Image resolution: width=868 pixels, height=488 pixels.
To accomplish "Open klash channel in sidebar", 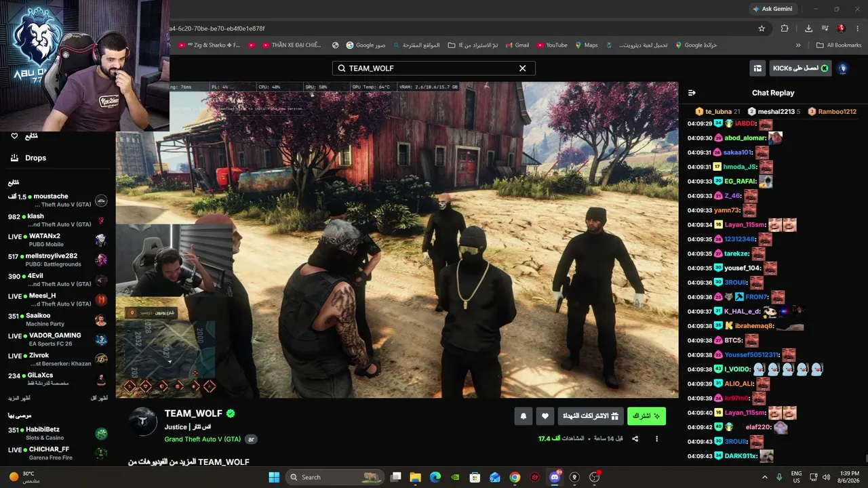I will 58,220.
